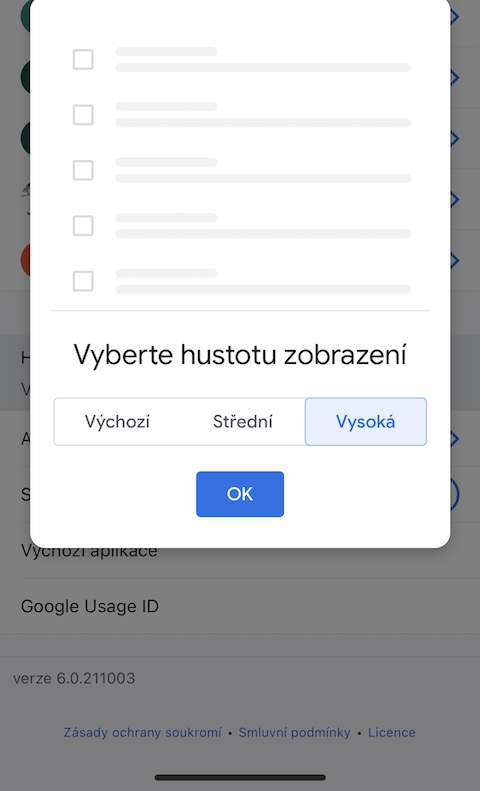The image size is (480, 791).
Task: Tap the Vyberte hustotu zobrazení heading
Action: click(240, 355)
